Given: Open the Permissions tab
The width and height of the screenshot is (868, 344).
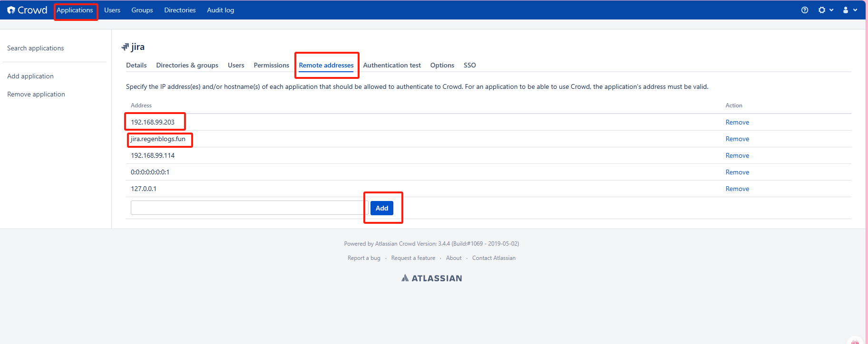Looking at the screenshot, I should (272, 65).
